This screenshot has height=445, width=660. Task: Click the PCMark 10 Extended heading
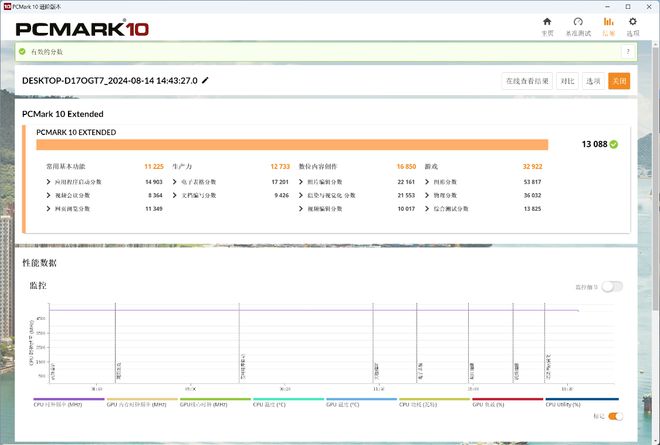pyautogui.click(x=63, y=114)
